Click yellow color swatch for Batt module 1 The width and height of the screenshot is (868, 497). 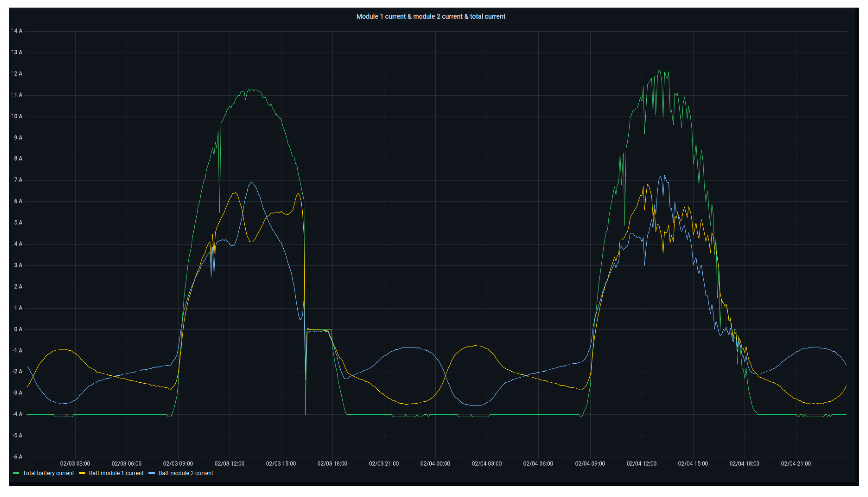[x=82, y=473]
